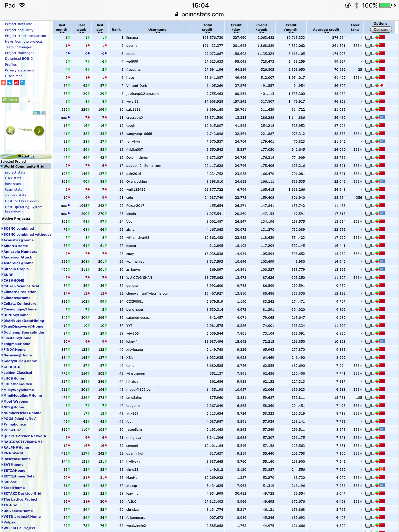Click username puppet424@sina.com
This screenshot has height=532, width=399.
point(144,166)
